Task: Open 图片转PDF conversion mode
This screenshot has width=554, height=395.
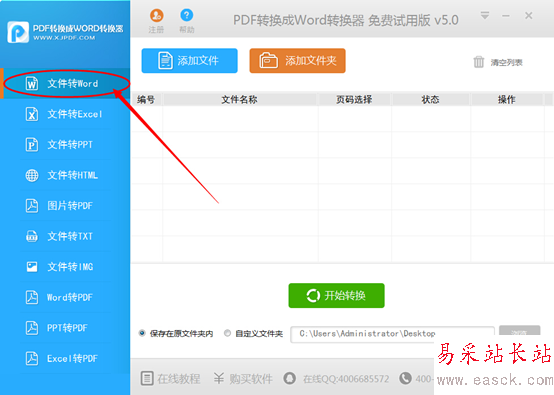Action: point(65,206)
